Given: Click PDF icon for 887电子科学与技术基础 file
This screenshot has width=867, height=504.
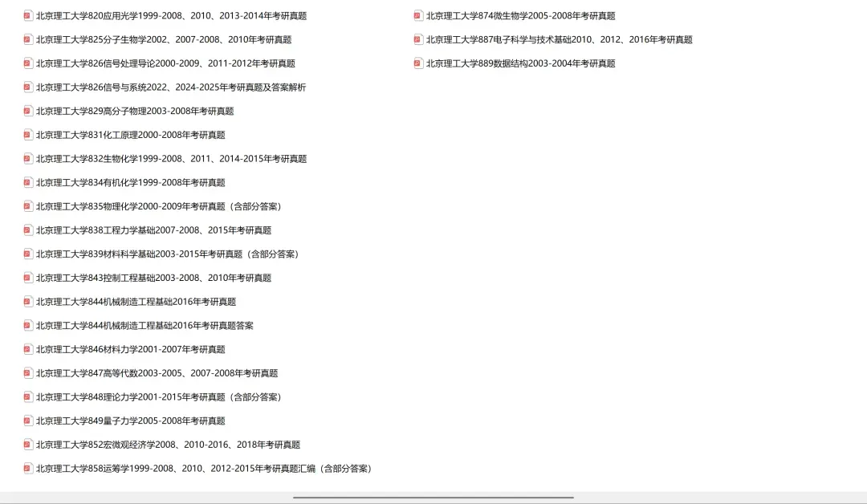Looking at the screenshot, I should [418, 40].
